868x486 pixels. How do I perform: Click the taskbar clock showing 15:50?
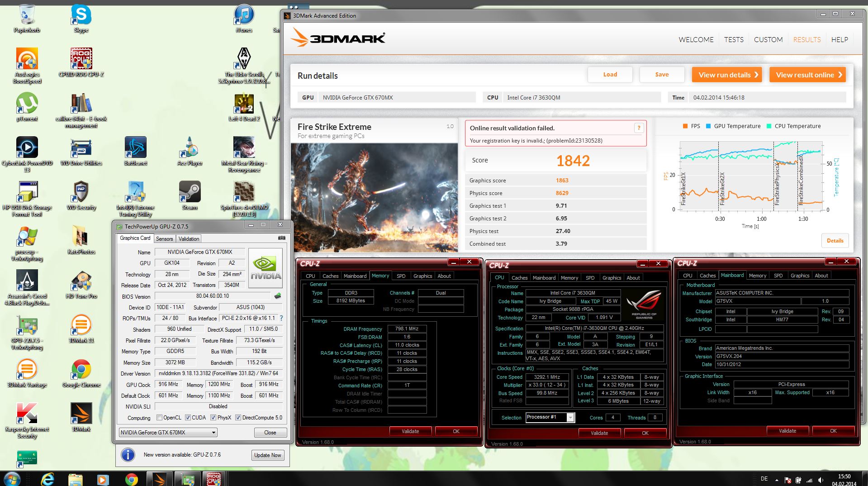pos(844,480)
